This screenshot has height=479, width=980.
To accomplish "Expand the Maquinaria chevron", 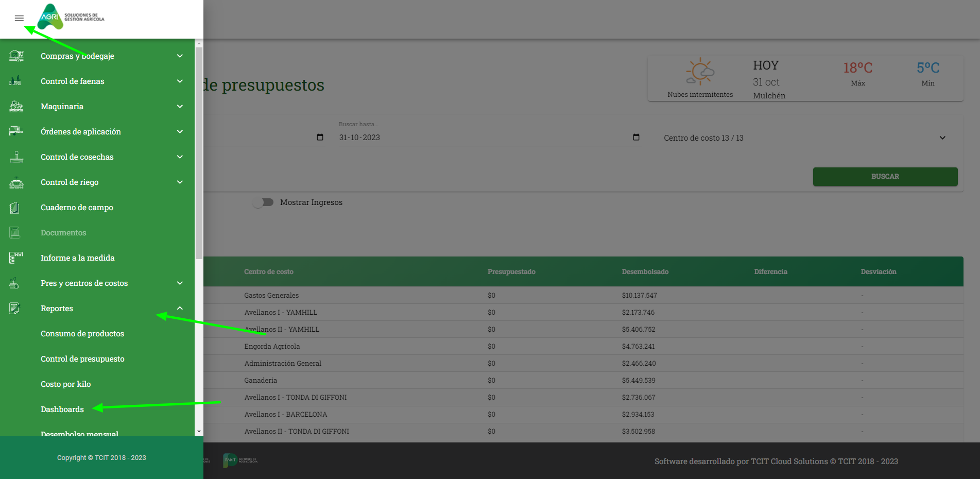I will click(x=180, y=106).
